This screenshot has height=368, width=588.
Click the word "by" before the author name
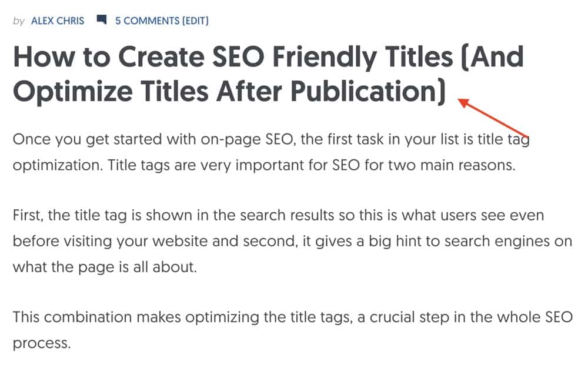tap(19, 21)
